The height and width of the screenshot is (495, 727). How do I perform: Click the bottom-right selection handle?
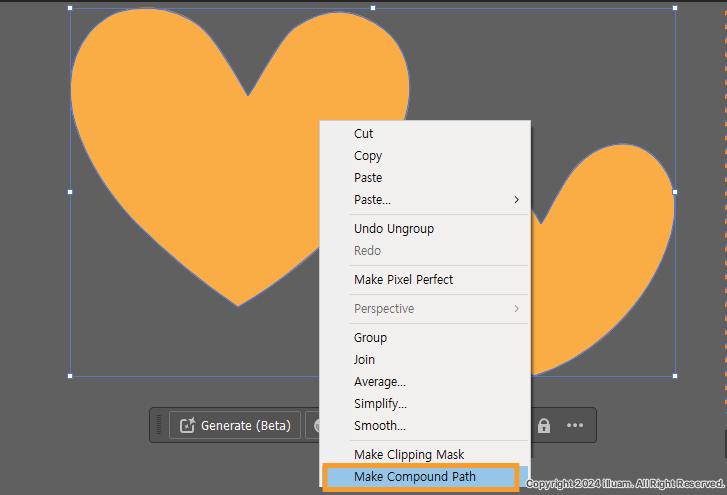[675, 376]
